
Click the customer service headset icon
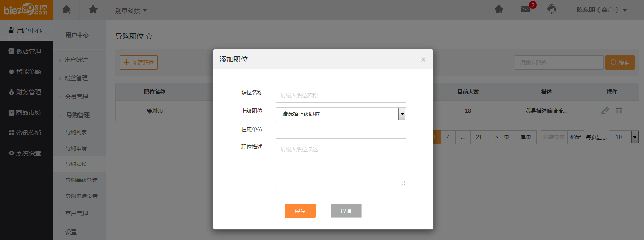552,9
